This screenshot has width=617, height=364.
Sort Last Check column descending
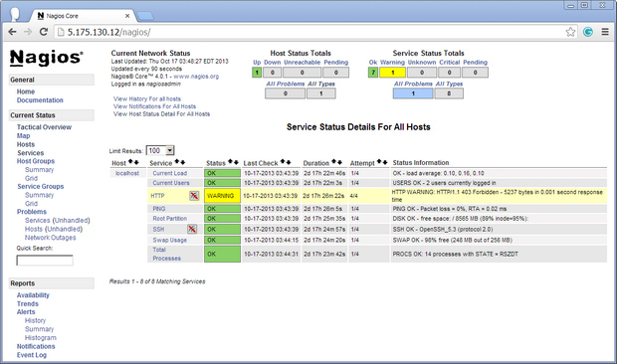pos(289,162)
